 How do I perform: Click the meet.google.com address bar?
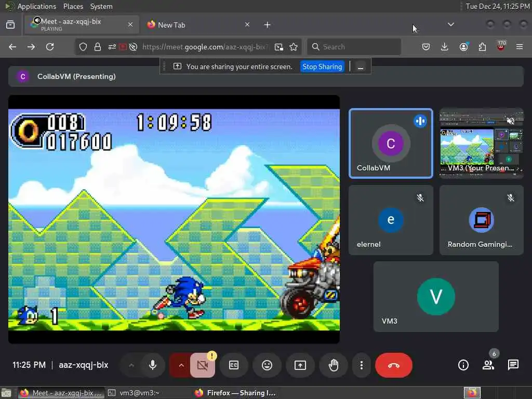pos(205,47)
